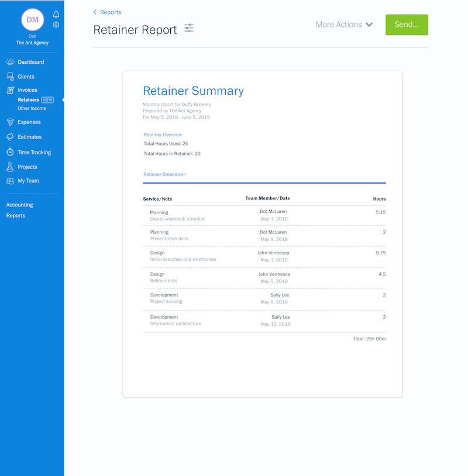Click the Invoices icon in sidebar
The width and height of the screenshot is (468, 476).
tap(11, 90)
